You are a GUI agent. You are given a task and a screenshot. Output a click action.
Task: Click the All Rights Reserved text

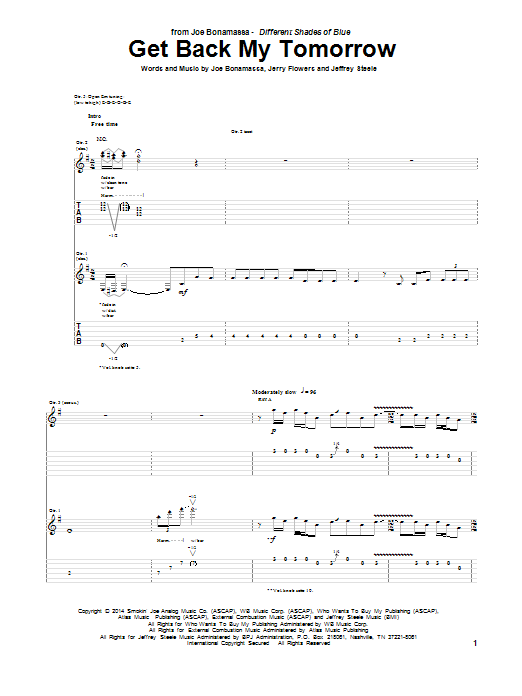(x=304, y=643)
